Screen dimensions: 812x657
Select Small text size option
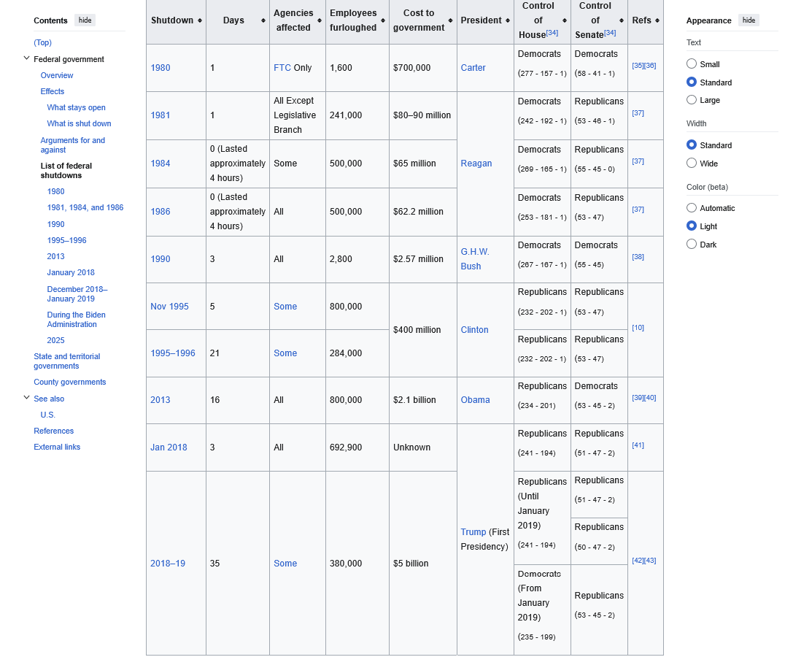pyautogui.click(x=692, y=64)
